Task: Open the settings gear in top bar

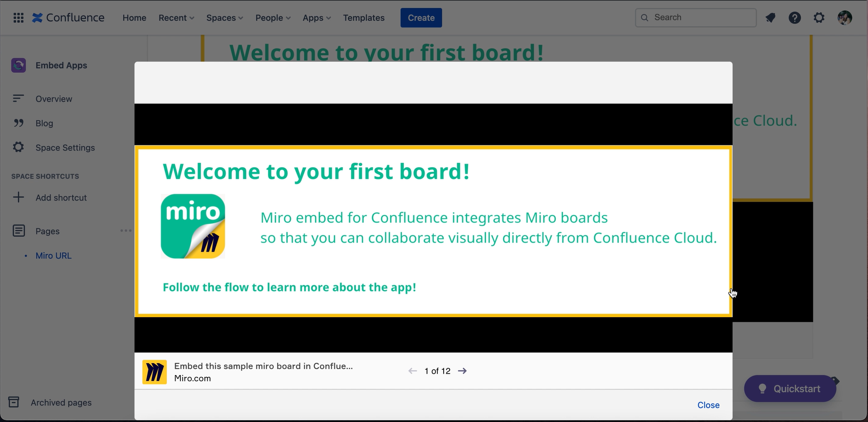Action: 819,18
